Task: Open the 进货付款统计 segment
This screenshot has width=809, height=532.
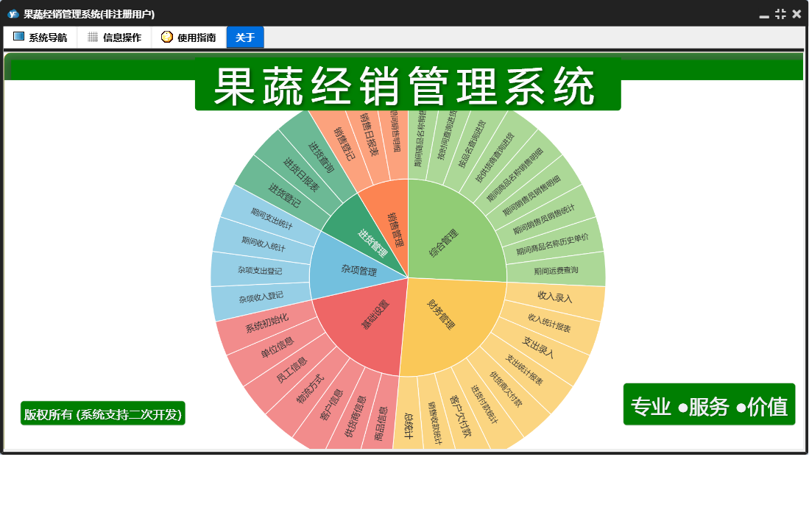Action: [x=484, y=404]
